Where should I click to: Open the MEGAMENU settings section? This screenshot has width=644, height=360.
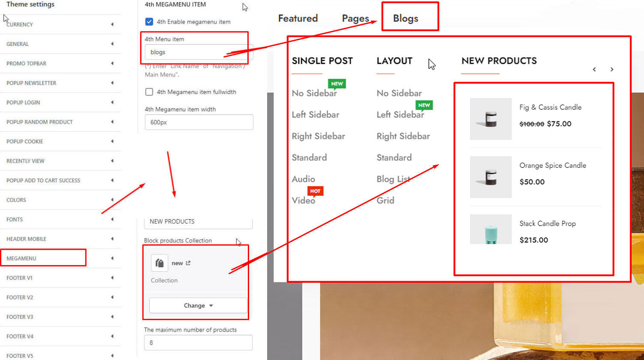tap(43, 258)
